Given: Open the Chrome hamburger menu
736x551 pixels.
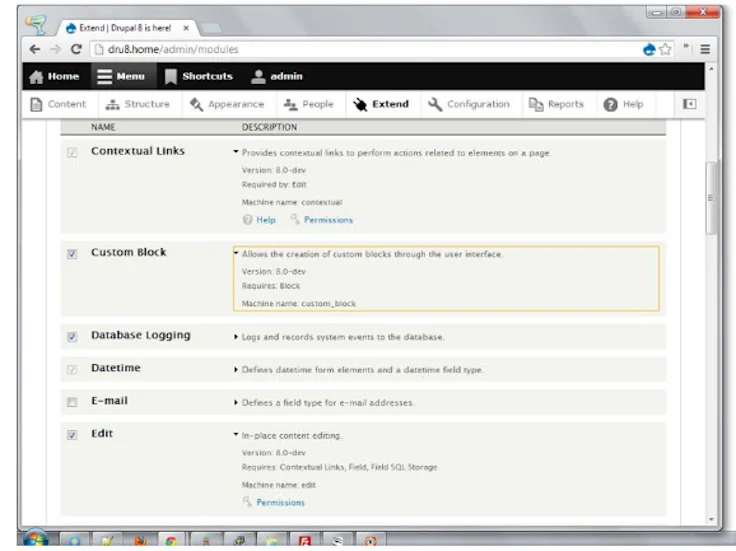Looking at the screenshot, I should 705,49.
